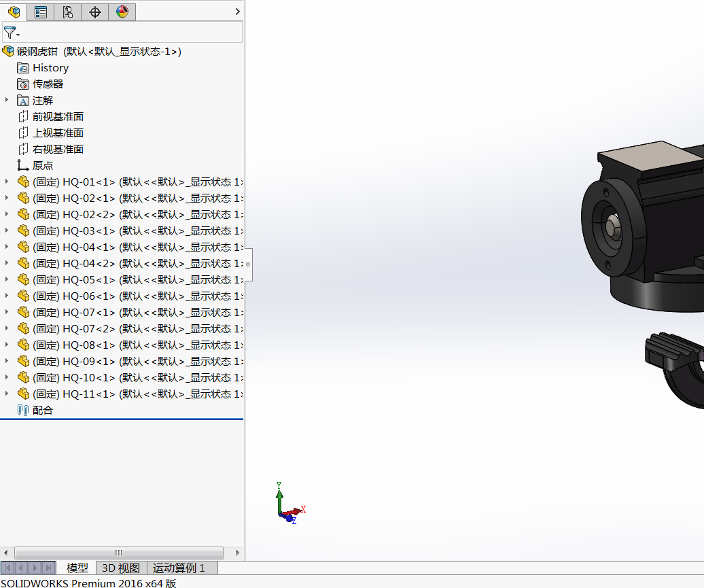704x588 pixels.
Task: Expand the 注解 annotations node
Action: pos(6,100)
